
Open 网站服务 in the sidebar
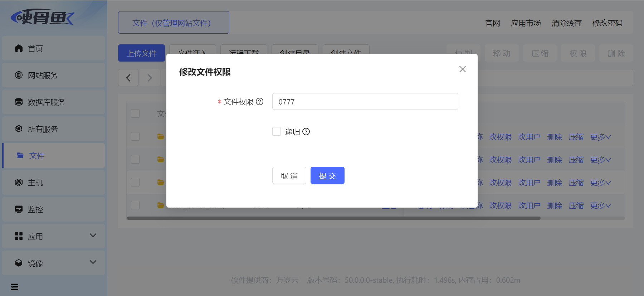[54, 75]
